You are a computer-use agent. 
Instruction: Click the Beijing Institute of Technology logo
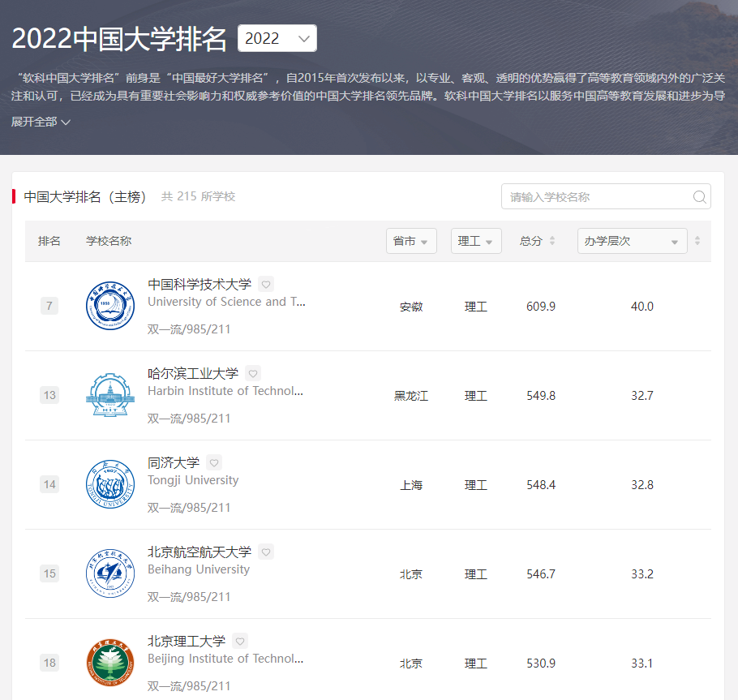110,663
